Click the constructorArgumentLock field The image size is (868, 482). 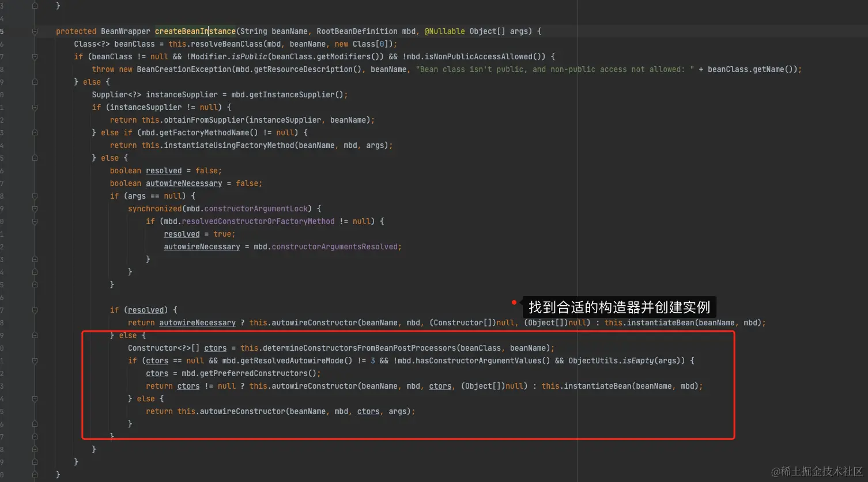click(x=256, y=208)
